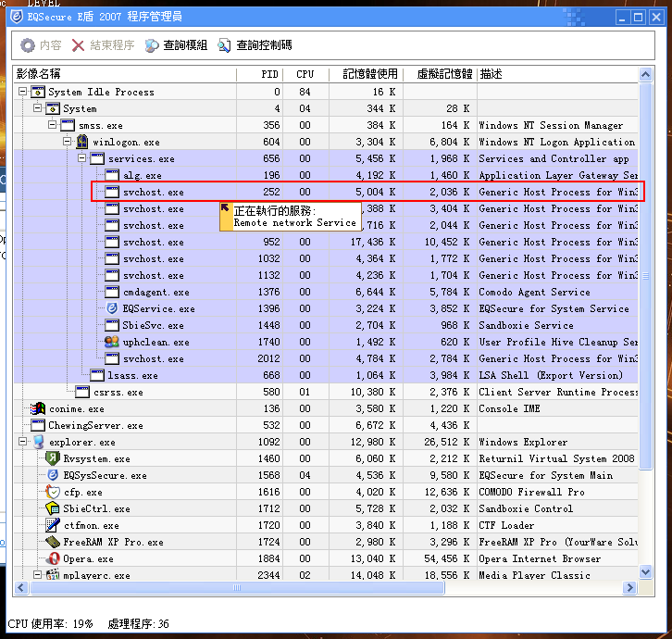Sort by 描述 column header
The height and width of the screenshot is (639, 672).
(x=557, y=74)
